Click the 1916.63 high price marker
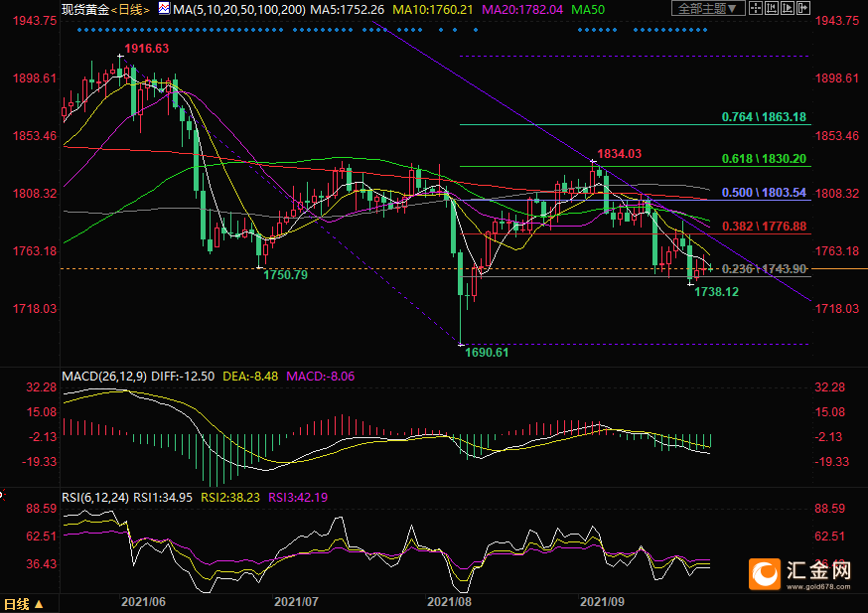Viewport: 868px width, 613px height. coord(146,49)
